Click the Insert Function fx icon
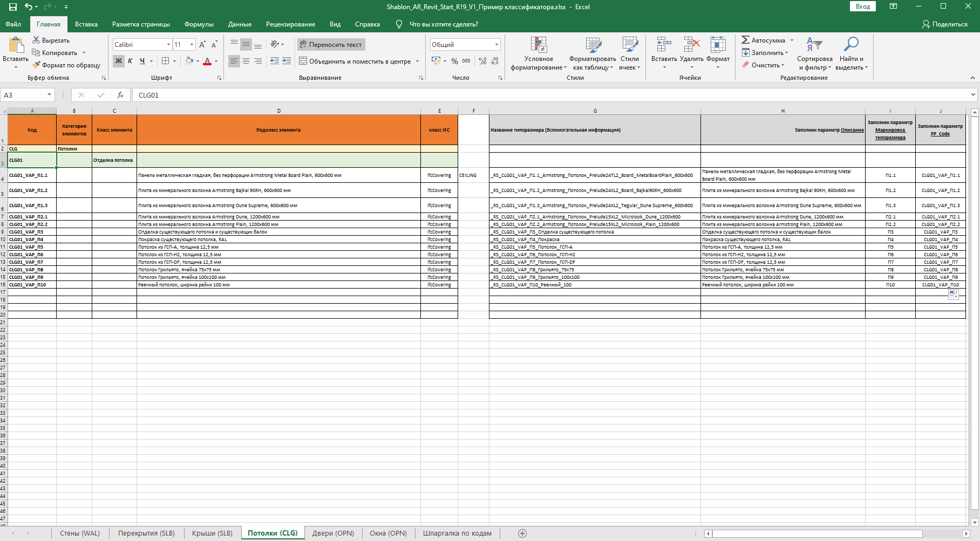 coord(120,95)
